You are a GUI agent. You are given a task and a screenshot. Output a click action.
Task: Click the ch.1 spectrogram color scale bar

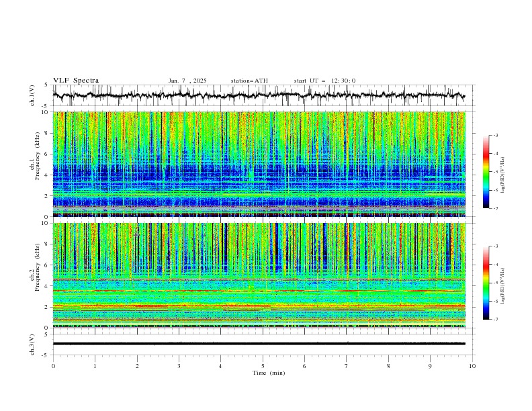click(486, 171)
